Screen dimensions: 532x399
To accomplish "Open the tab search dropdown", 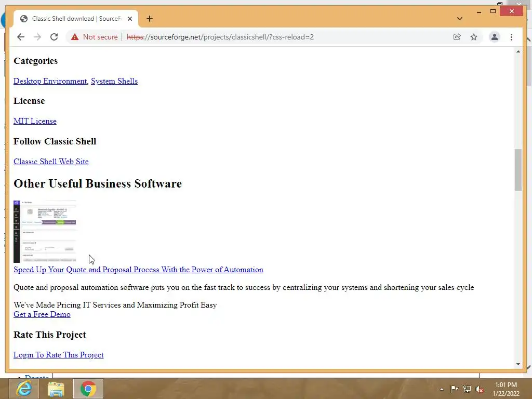I will pos(460,19).
